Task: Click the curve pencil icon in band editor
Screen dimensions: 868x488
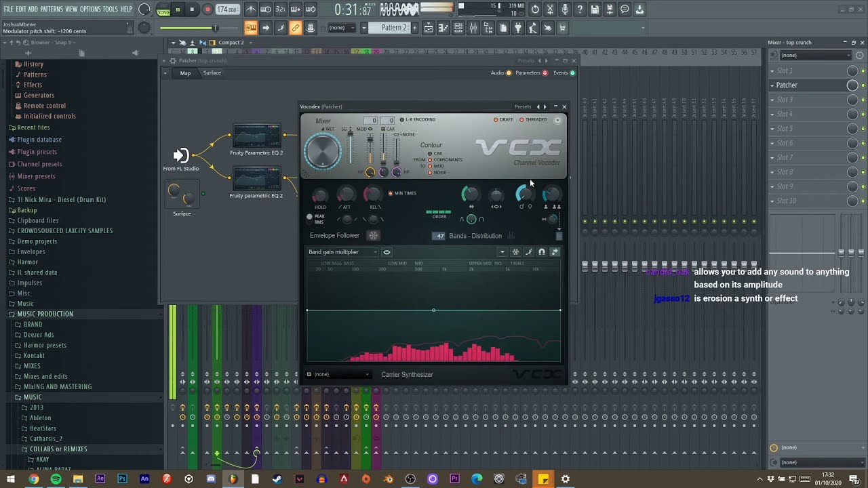Action: [528, 252]
